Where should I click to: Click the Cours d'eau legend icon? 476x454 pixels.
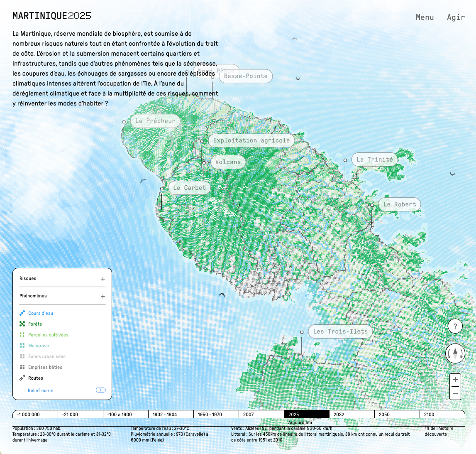[22, 313]
